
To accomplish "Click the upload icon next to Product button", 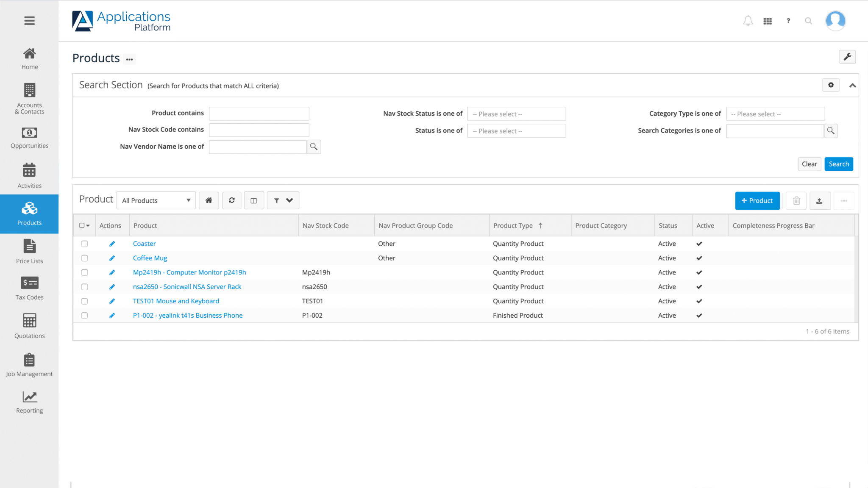I will (x=820, y=200).
